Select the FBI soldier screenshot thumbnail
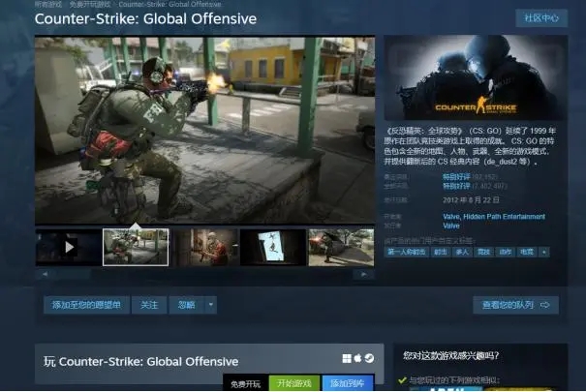 tap(136, 247)
